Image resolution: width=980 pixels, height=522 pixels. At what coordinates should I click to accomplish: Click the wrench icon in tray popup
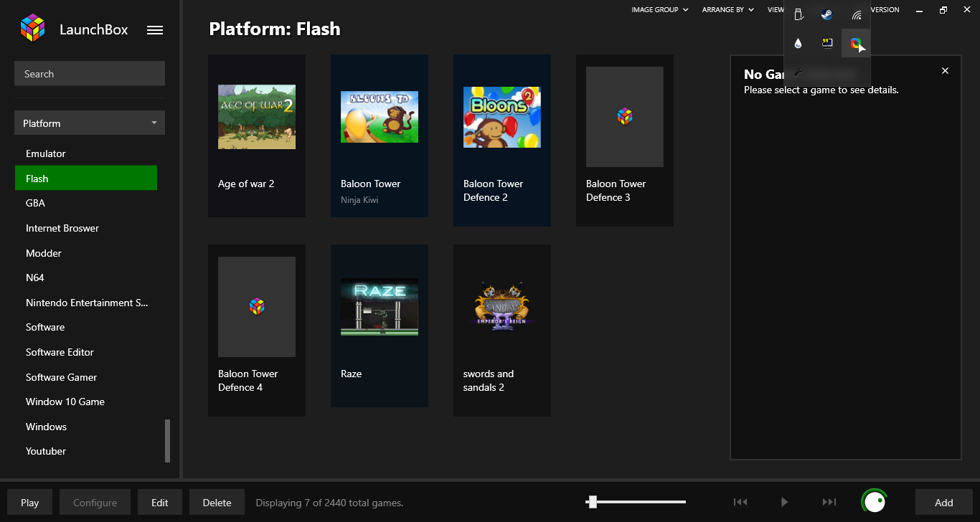(798, 72)
